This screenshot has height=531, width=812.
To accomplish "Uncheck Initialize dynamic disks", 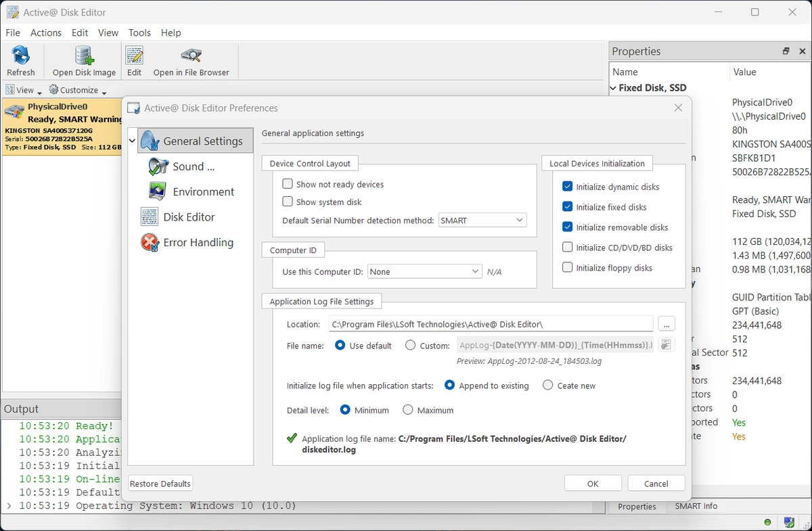I will (568, 187).
